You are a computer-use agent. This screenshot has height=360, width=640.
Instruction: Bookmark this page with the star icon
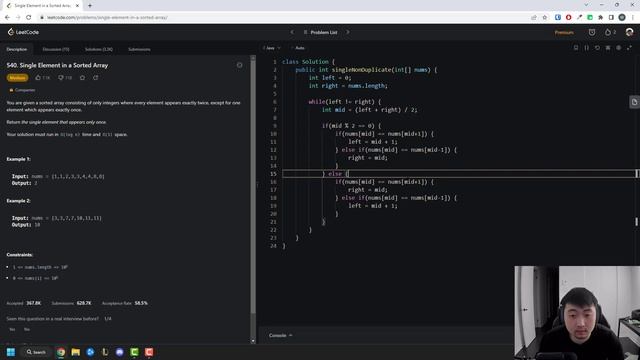point(544,17)
